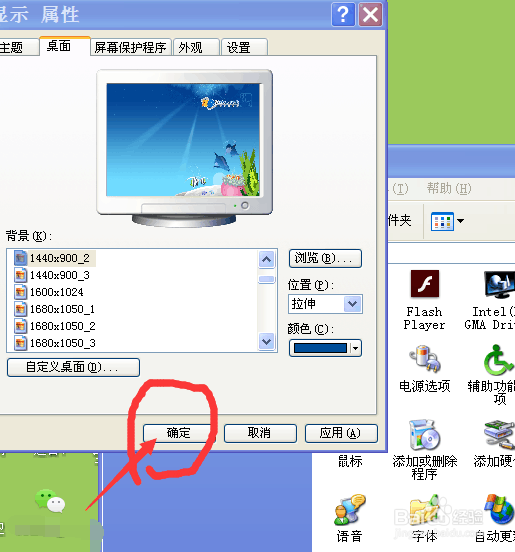
Task: Select the 桌面 tab
Action: pos(65,46)
